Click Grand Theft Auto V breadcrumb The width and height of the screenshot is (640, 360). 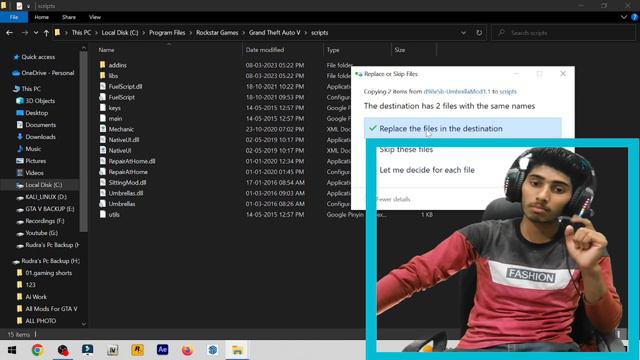pos(274,33)
